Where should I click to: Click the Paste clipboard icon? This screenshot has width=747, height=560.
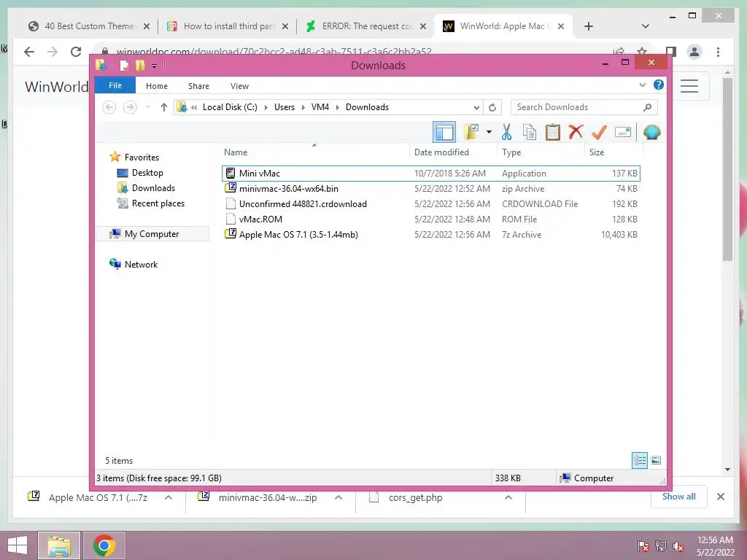pos(552,132)
